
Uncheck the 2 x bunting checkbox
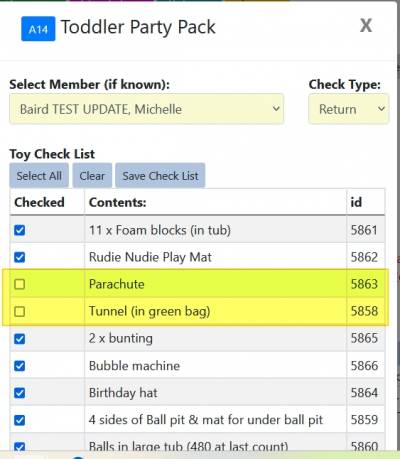coord(20,339)
